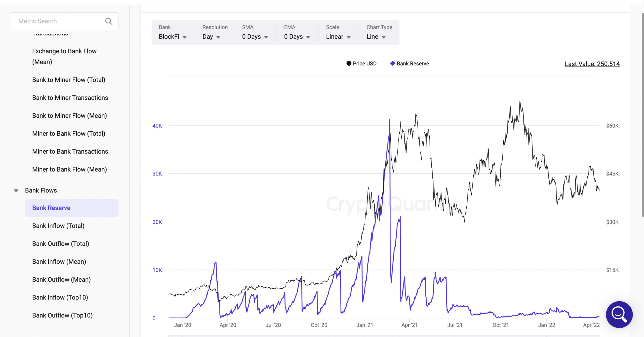Focus the Metric Search input field

[65, 21]
